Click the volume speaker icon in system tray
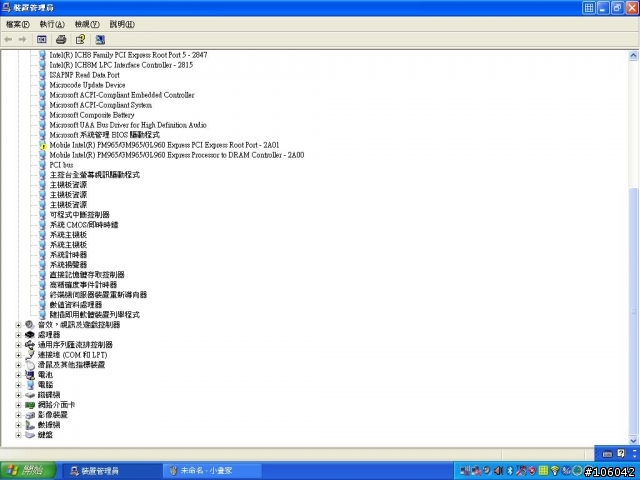The width and height of the screenshot is (640, 480). coord(498,471)
